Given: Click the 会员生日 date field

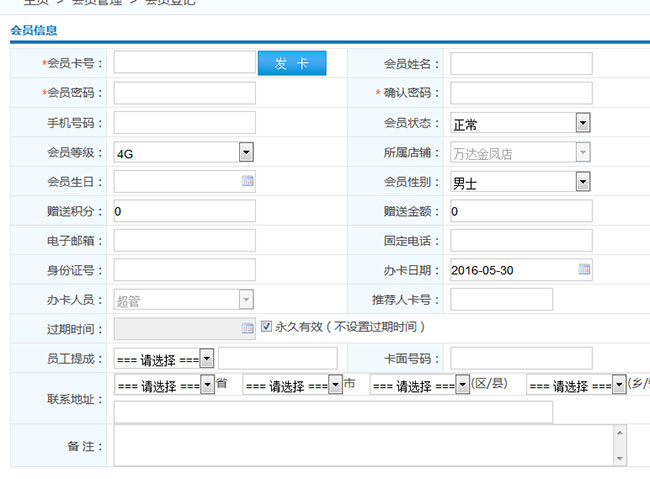Looking at the screenshot, I should coord(185,181).
